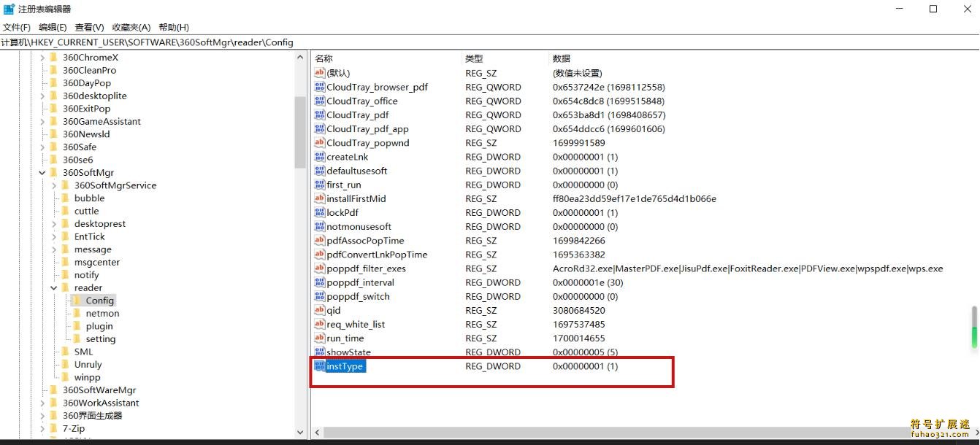Image resolution: width=980 pixels, height=445 pixels.
Task: Expand the 7-Zip key
Action: click(42, 428)
